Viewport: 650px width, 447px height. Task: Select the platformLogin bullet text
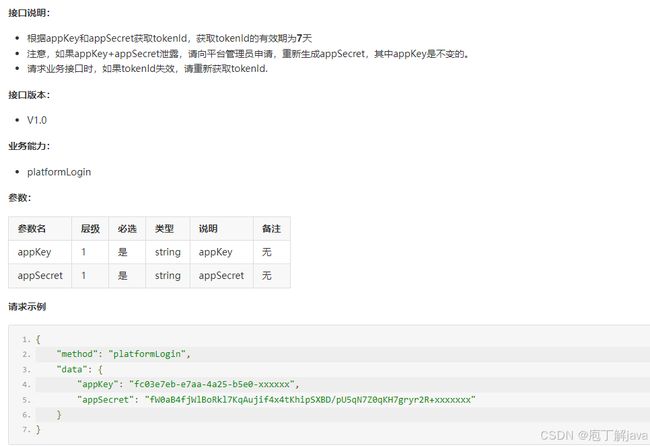point(59,172)
